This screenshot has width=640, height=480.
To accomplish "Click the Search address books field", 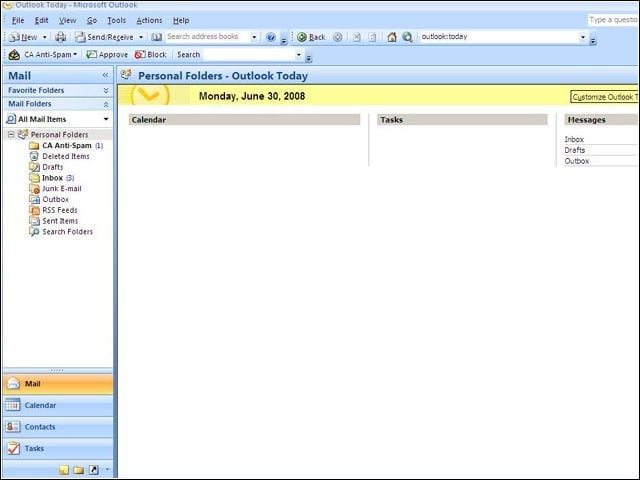I will click(207, 37).
